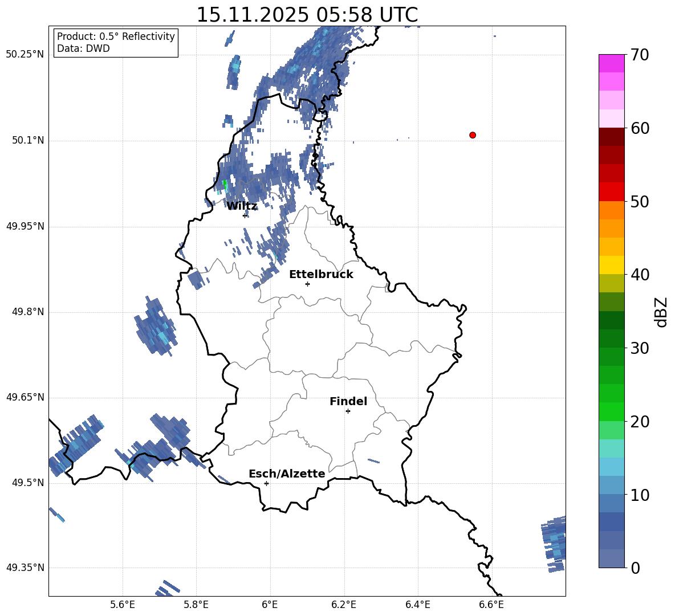The height and width of the screenshot is (616, 675).
Task: Click the orange swatch just below 50
Action: click(612, 210)
